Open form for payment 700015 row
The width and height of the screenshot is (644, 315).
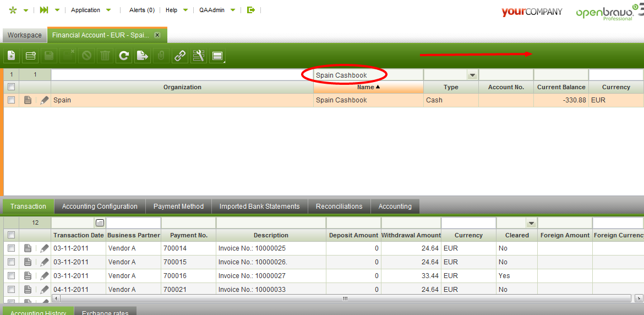coord(28,262)
